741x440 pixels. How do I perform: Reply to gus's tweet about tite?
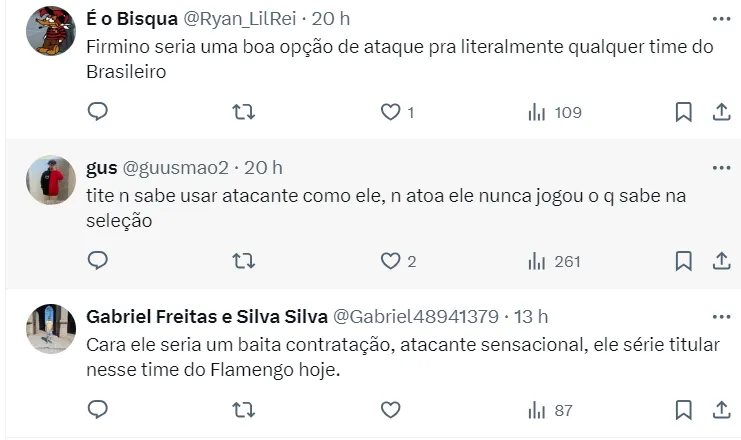tap(98, 261)
